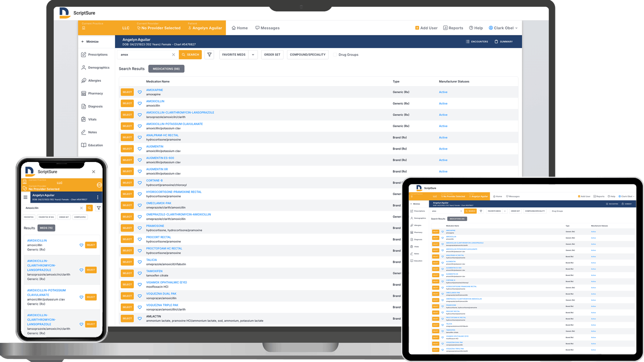This screenshot has height=362, width=644.
Task: Clear the amox search text with the X
Action: 173,54
